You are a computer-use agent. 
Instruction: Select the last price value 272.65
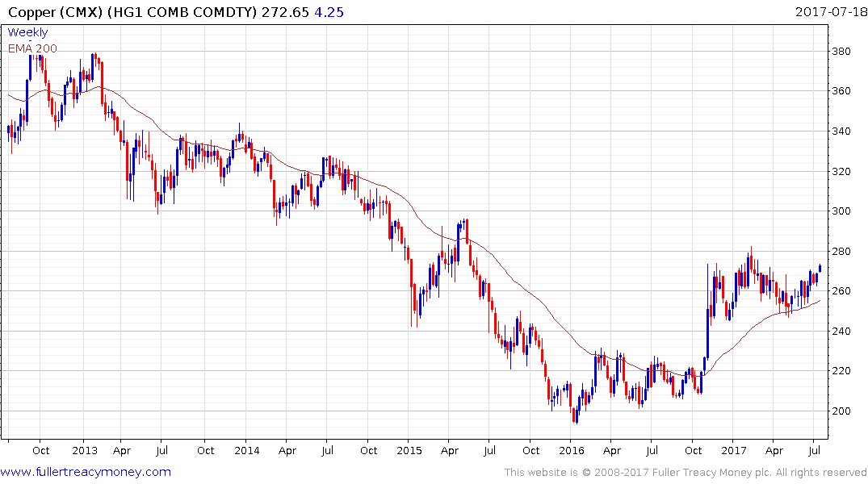(x=285, y=12)
